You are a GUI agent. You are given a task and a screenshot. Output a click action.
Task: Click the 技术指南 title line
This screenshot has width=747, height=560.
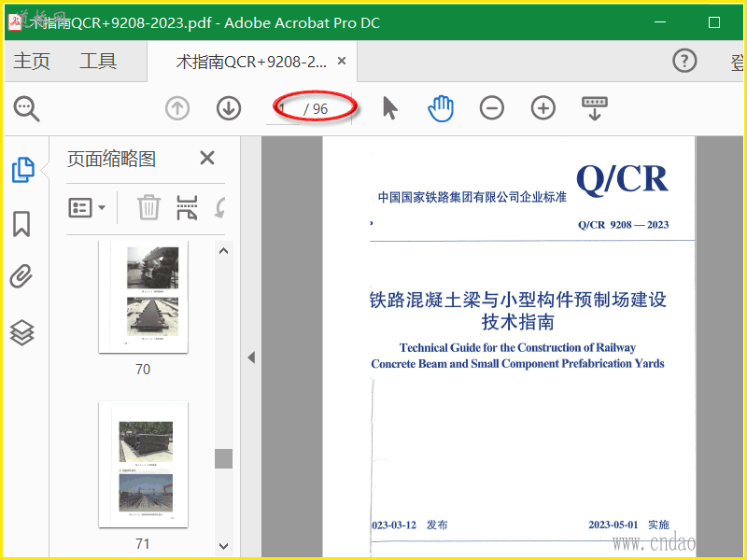(x=518, y=322)
